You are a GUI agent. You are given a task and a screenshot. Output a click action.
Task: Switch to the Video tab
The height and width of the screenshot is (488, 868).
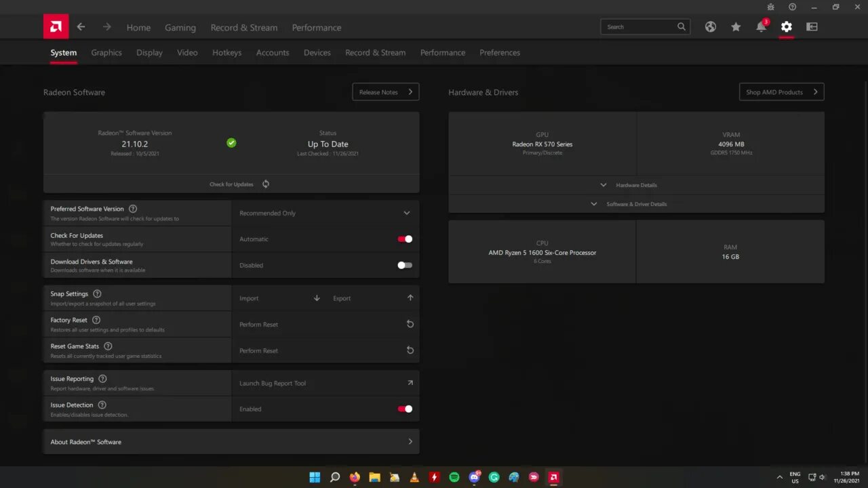pos(187,53)
